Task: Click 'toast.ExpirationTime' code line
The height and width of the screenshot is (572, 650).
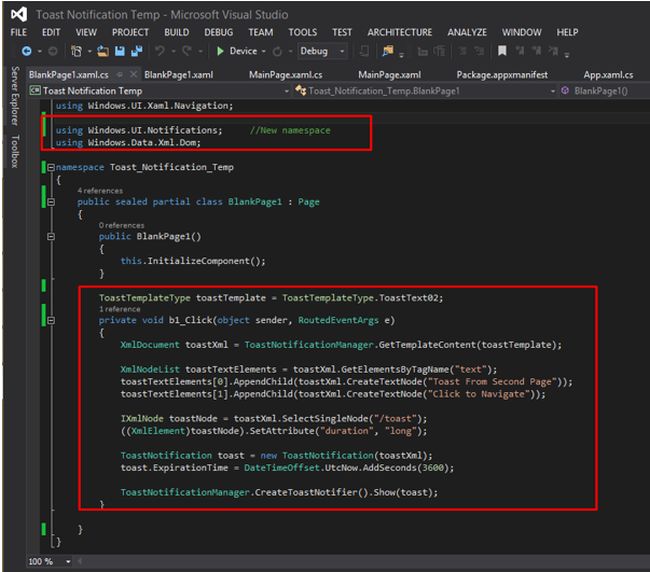Action: pyautogui.click(x=287, y=468)
